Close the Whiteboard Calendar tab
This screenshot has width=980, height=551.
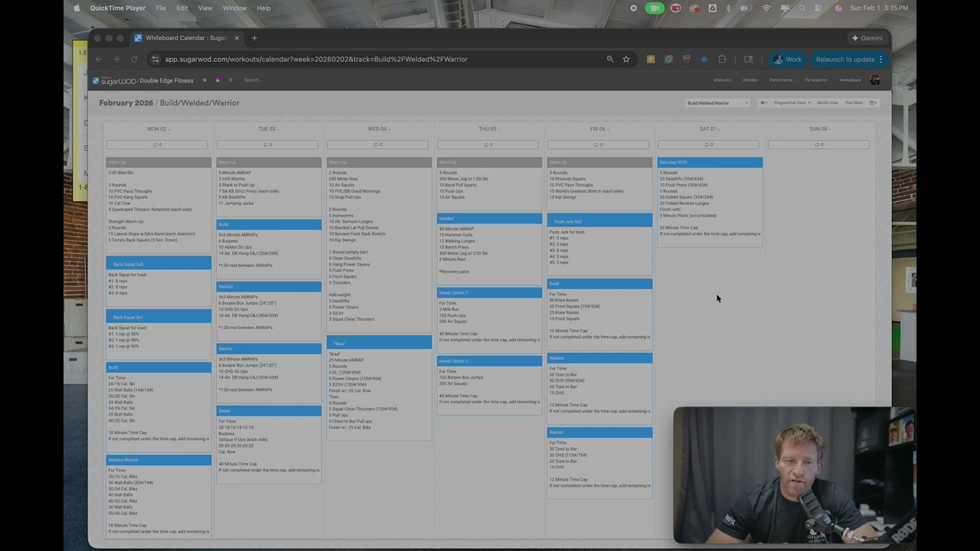coord(237,38)
